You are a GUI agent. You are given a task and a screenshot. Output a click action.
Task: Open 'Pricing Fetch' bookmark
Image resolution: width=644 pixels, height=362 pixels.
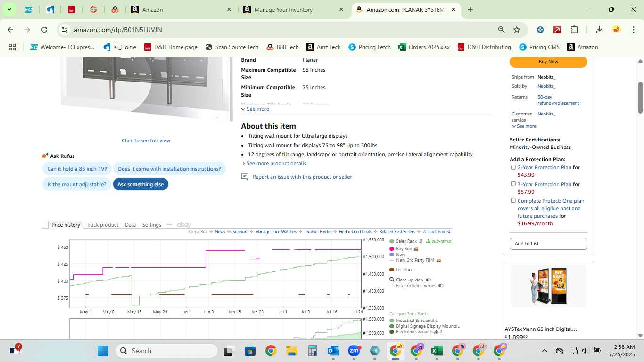click(370, 47)
